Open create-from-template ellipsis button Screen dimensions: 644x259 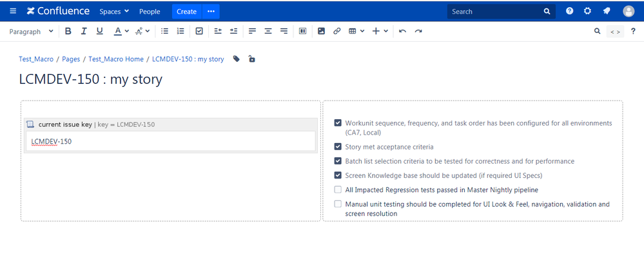[x=211, y=12]
